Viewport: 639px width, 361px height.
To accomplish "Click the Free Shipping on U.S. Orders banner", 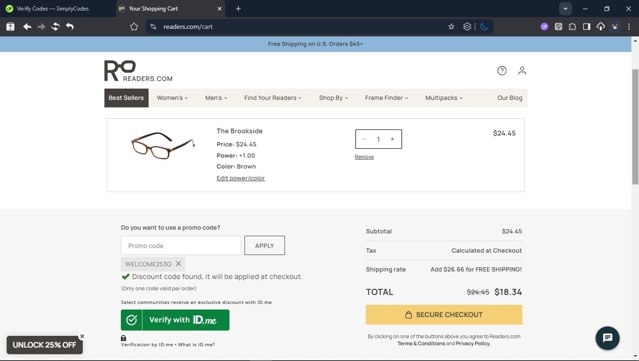I will [x=315, y=44].
